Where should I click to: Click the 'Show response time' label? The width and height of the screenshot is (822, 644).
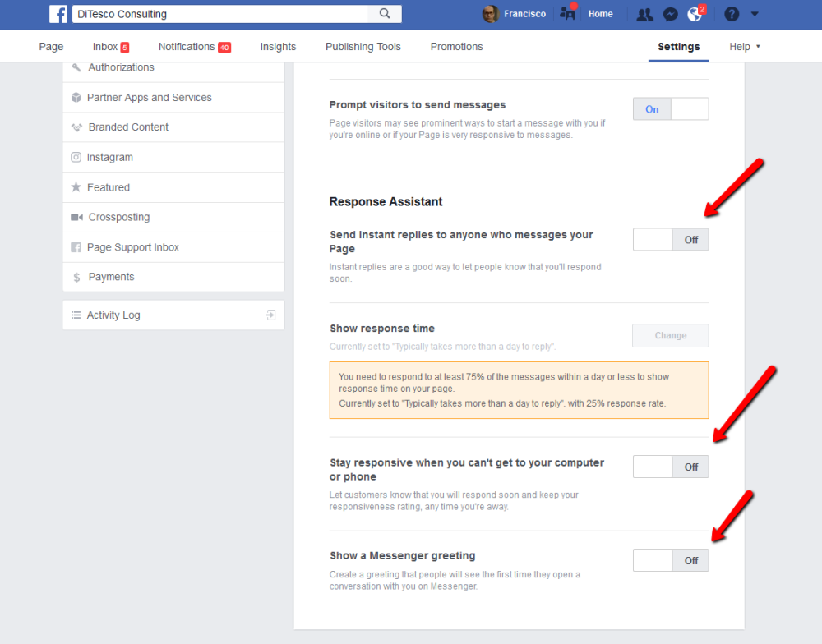382,329
